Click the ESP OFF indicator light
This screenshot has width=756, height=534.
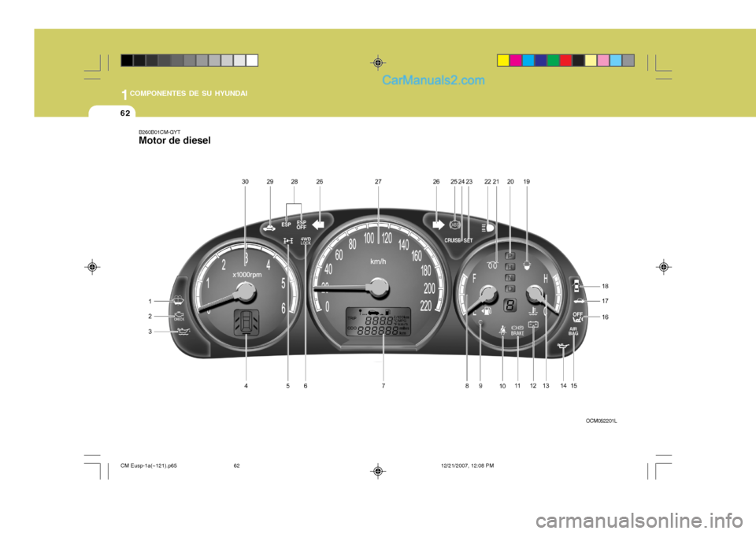pos(302,224)
